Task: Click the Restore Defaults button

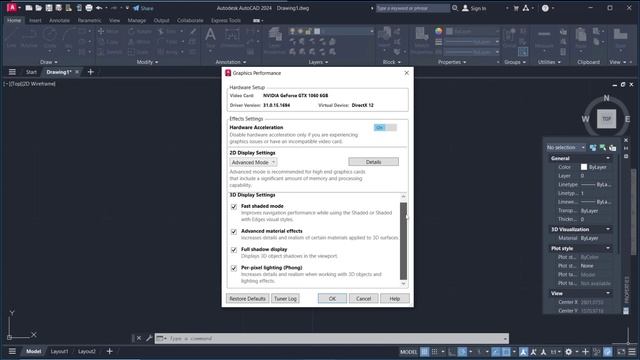Action: coord(247,299)
